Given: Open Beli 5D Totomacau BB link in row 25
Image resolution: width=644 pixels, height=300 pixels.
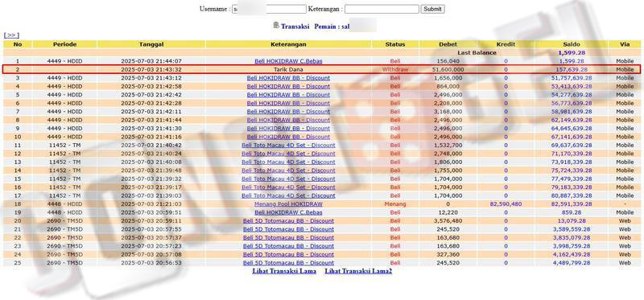Looking at the screenshot, I should (x=288, y=263).
